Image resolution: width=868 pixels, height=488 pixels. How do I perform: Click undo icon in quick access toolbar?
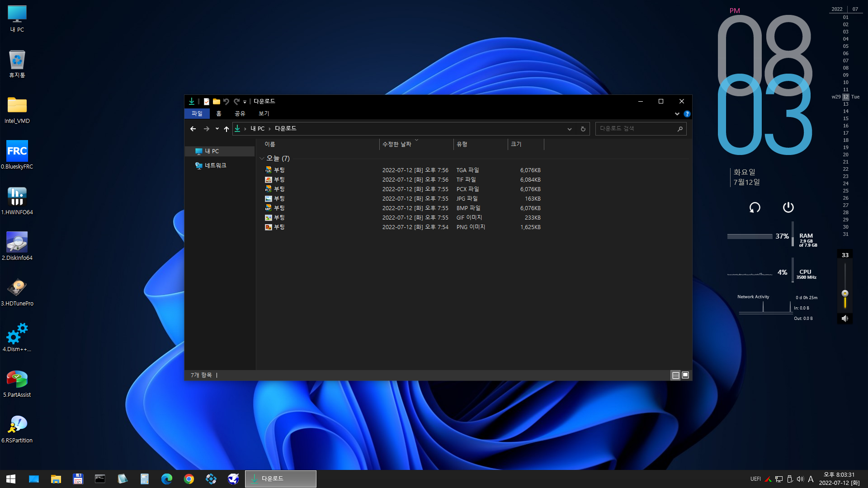[226, 102]
